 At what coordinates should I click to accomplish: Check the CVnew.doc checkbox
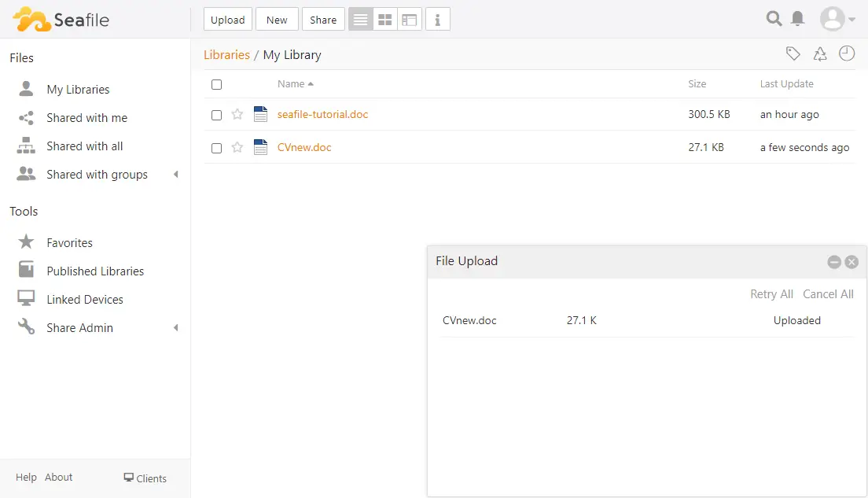coord(216,148)
